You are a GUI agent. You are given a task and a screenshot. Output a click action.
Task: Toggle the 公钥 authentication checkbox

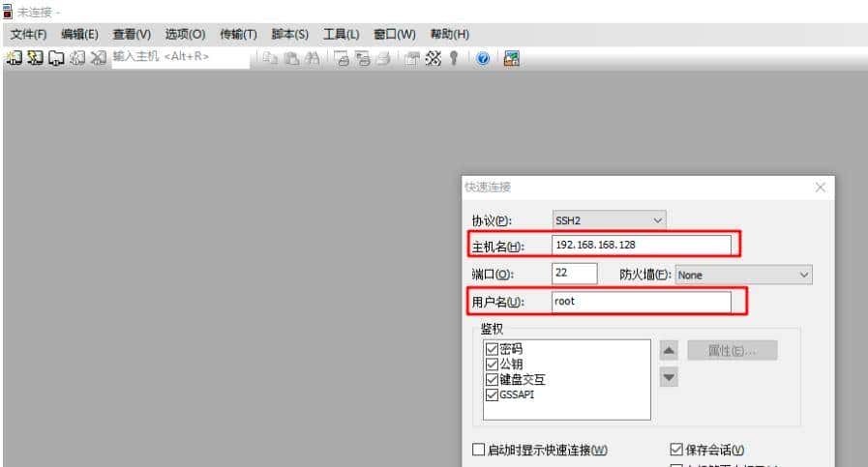click(492, 365)
